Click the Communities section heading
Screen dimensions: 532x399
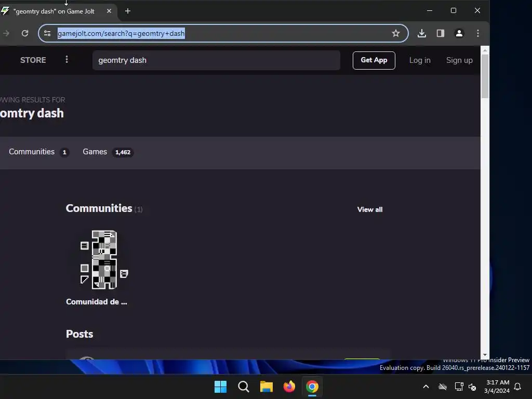pyautogui.click(x=99, y=208)
